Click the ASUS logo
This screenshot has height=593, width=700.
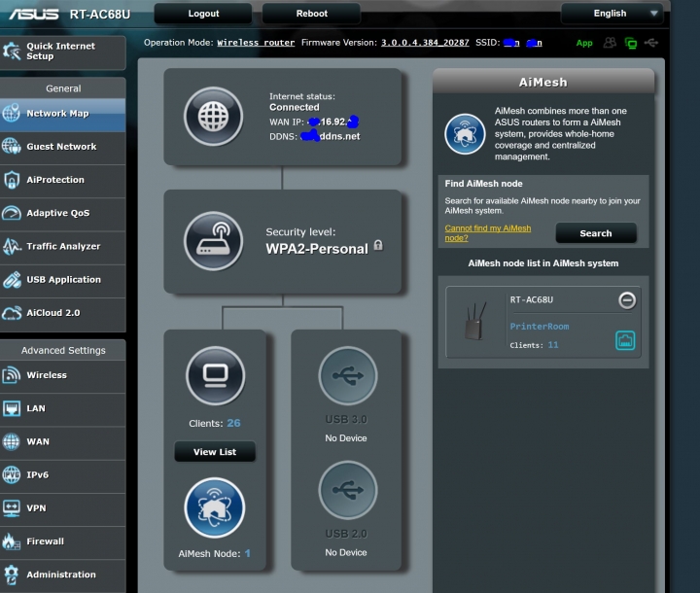click(34, 15)
